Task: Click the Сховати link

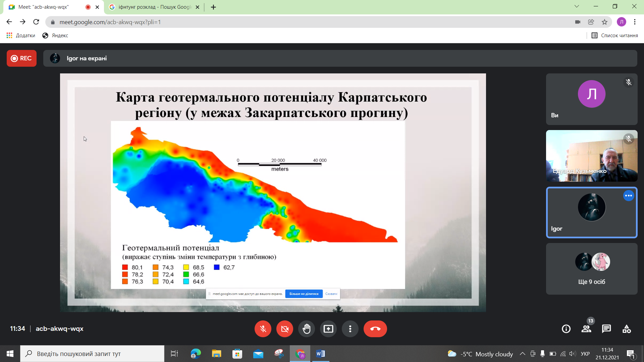Action: click(331, 294)
